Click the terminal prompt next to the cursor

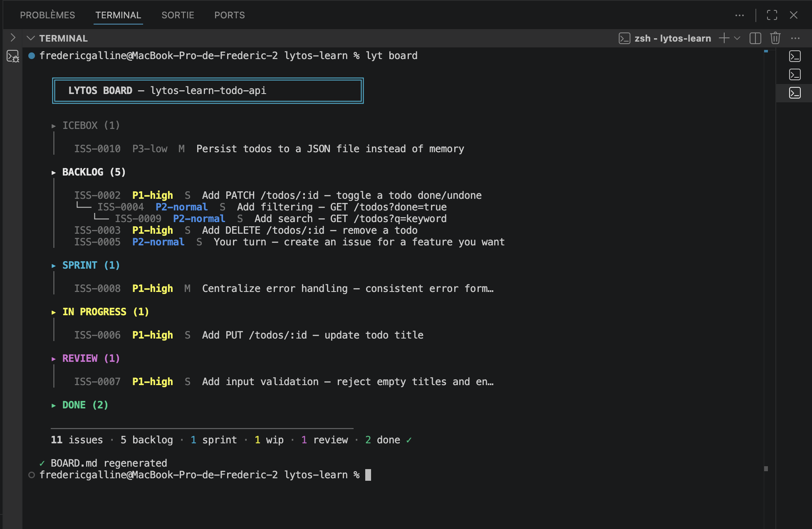pyautogui.click(x=368, y=475)
